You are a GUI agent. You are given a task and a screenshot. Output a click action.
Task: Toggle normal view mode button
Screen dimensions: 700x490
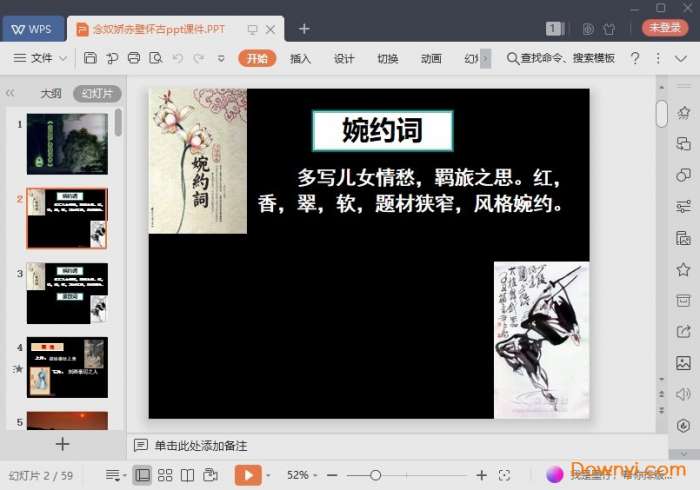click(x=142, y=475)
